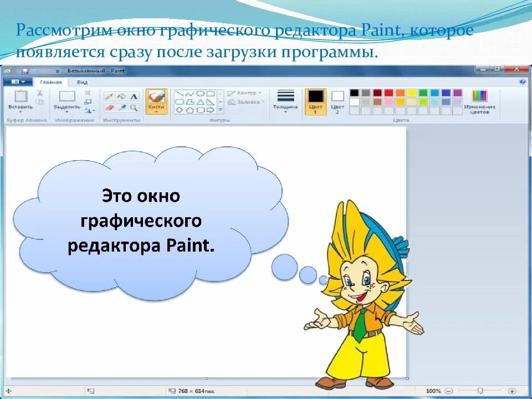Pick the Triangle shape
This screenshot has width=532, height=399.
click(x=200, y=102)
